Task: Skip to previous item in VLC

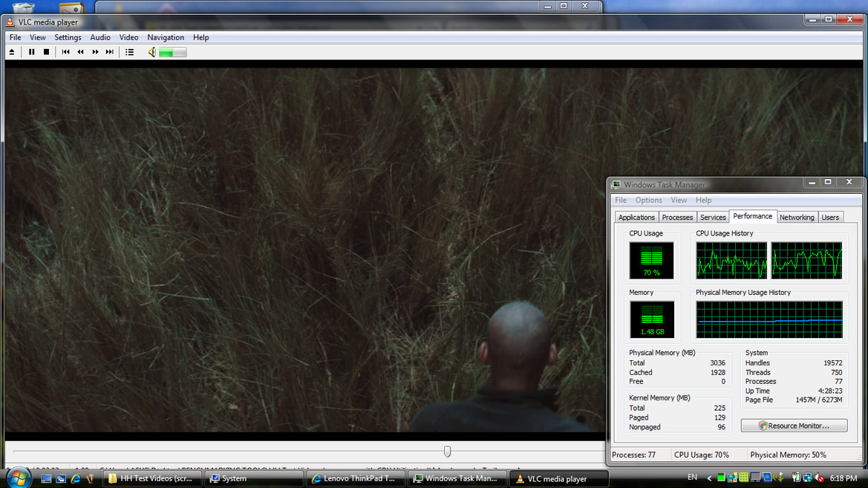Action: (x=66, y=52)
